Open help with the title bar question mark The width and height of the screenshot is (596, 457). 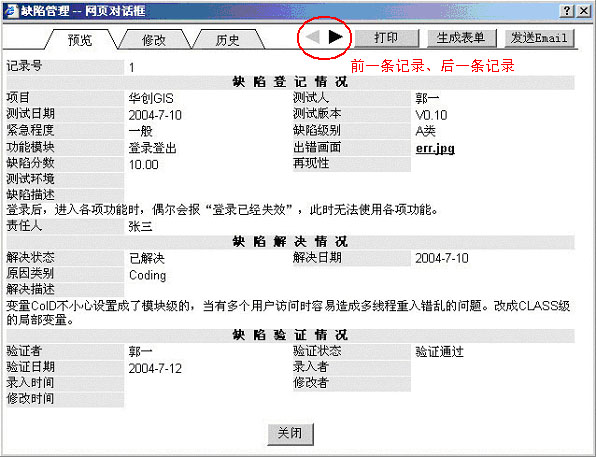click(567, 11)
